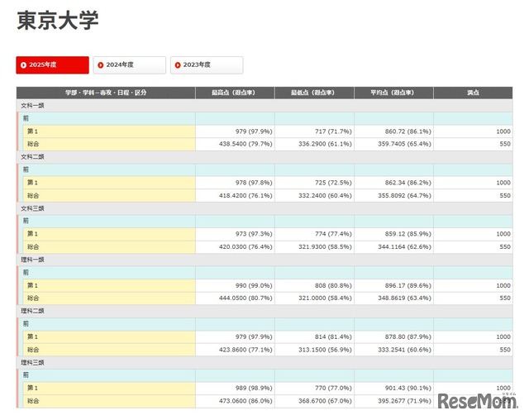Click the 418.4200 (76.1%) cell
Viewport: 529px width, 420px height.
coord(235,196)
